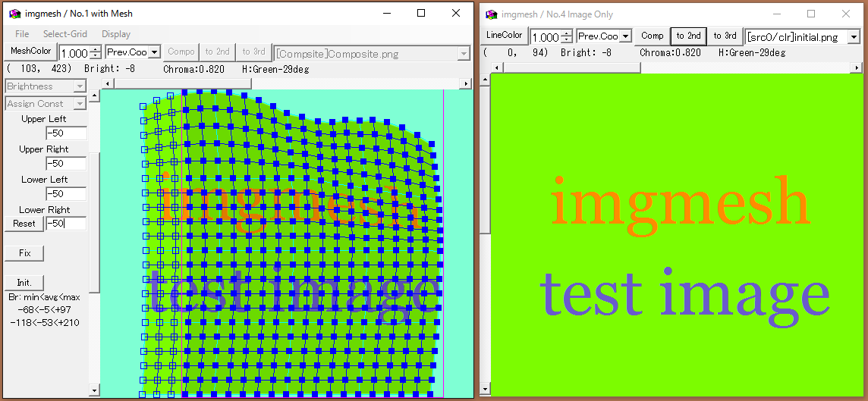This screenshot has height=401, width=868.
Task: Click the Comp button in the Image Only window
Action: [x=652, y=36]
